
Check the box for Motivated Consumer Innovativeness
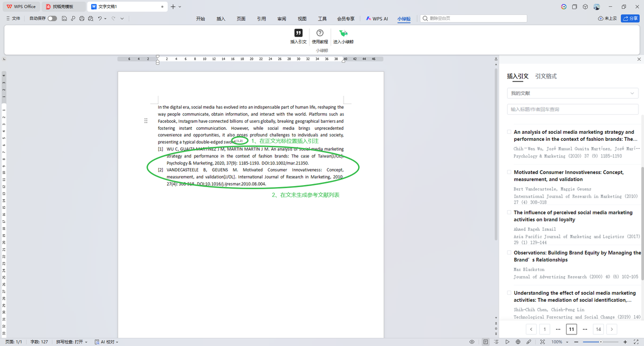[x=509, y=172]
